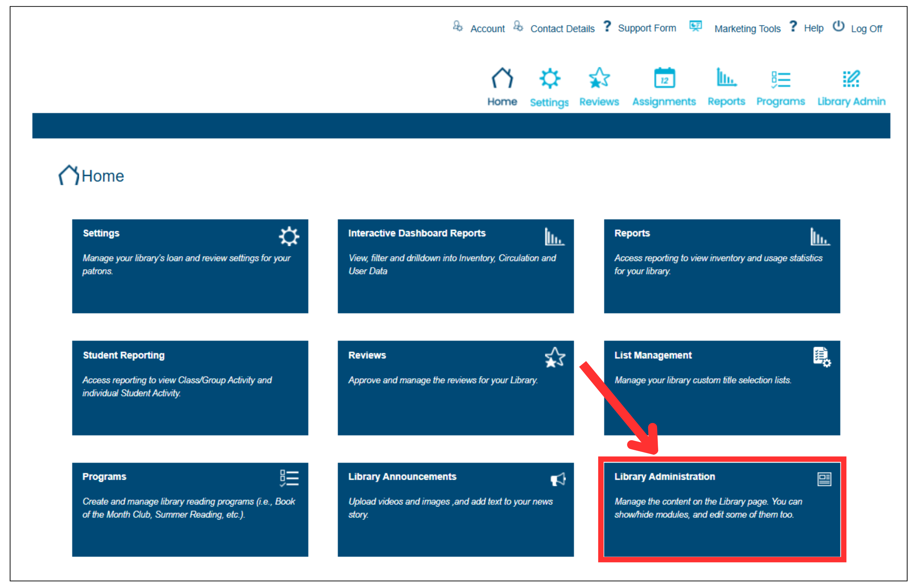This screenshot has width=917, height=588.
Task: Click the Programs checklist nav icon
Action: coord(780,80)
